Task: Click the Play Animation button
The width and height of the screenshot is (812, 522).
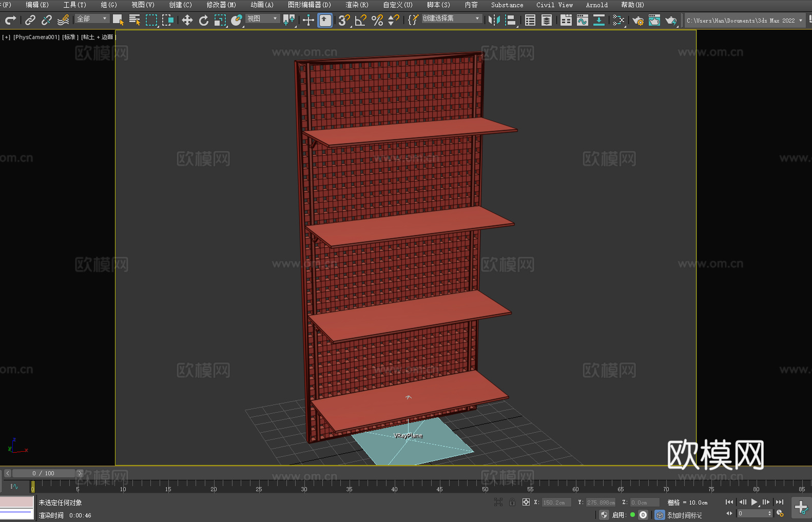Action: coord(754,502)
